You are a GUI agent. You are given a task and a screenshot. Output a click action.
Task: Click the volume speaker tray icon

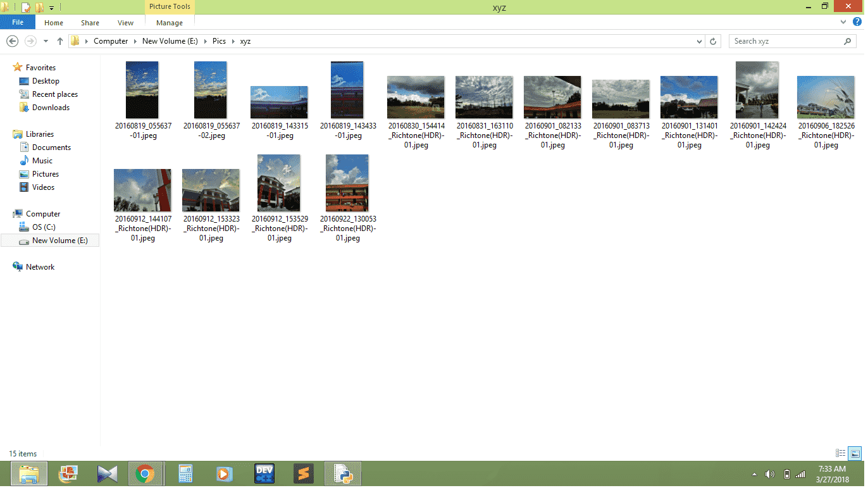coord(770,475)
